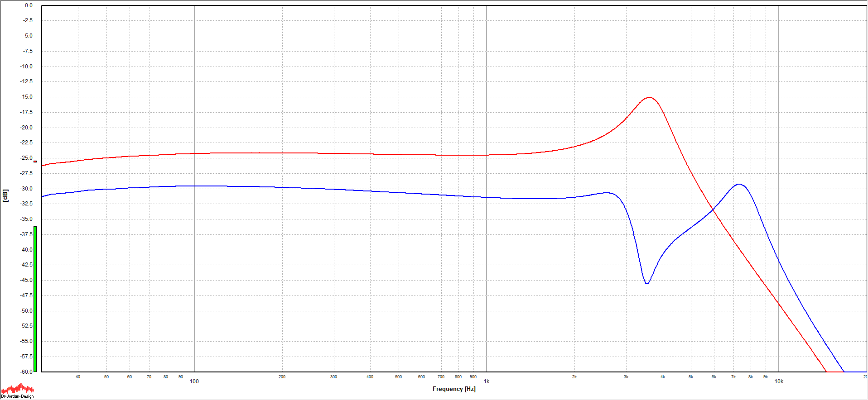This screenshot has height=400, width=868.
Task: Click the -30.0 dB scale label
Action: (x=27, y=189)
